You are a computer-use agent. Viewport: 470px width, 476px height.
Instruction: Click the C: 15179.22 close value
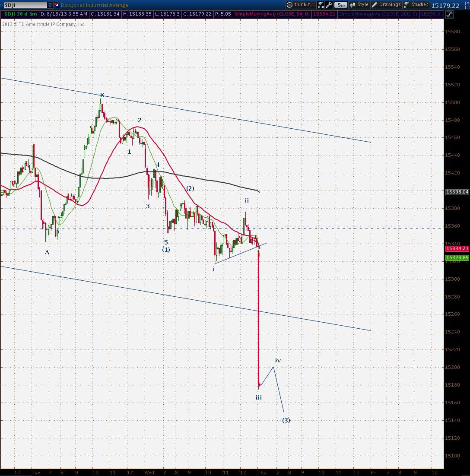tap(197, 14)
